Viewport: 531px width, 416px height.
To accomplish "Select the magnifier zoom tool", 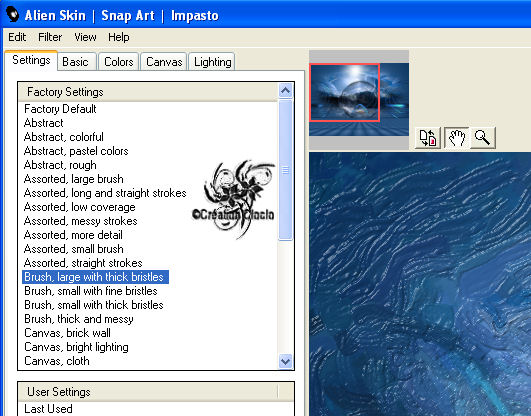I will pos(482,138).
